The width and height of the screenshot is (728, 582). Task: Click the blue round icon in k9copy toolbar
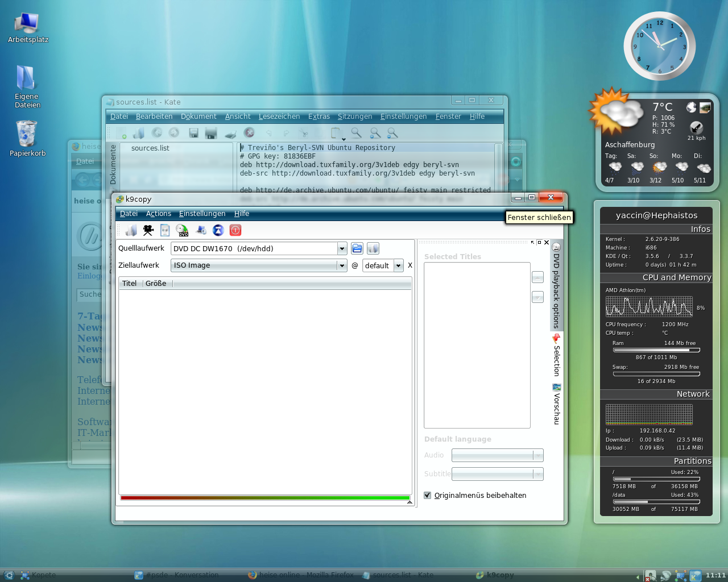pos(218,230)
